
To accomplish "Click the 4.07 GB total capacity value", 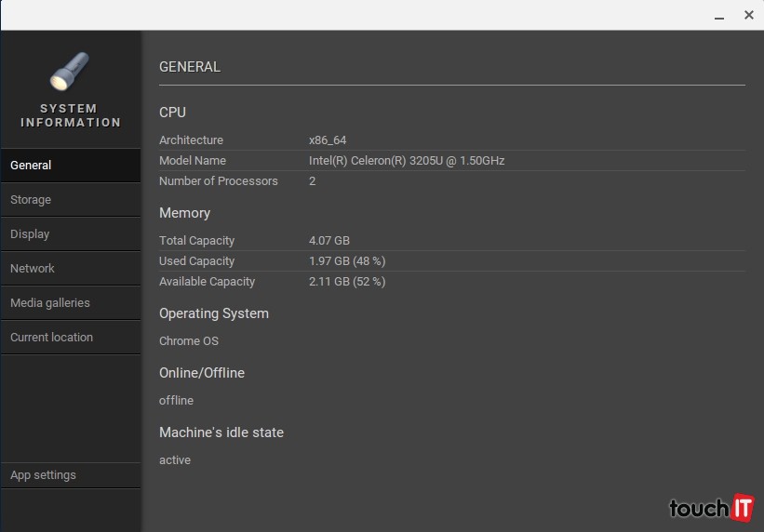I will click(329, 241).
